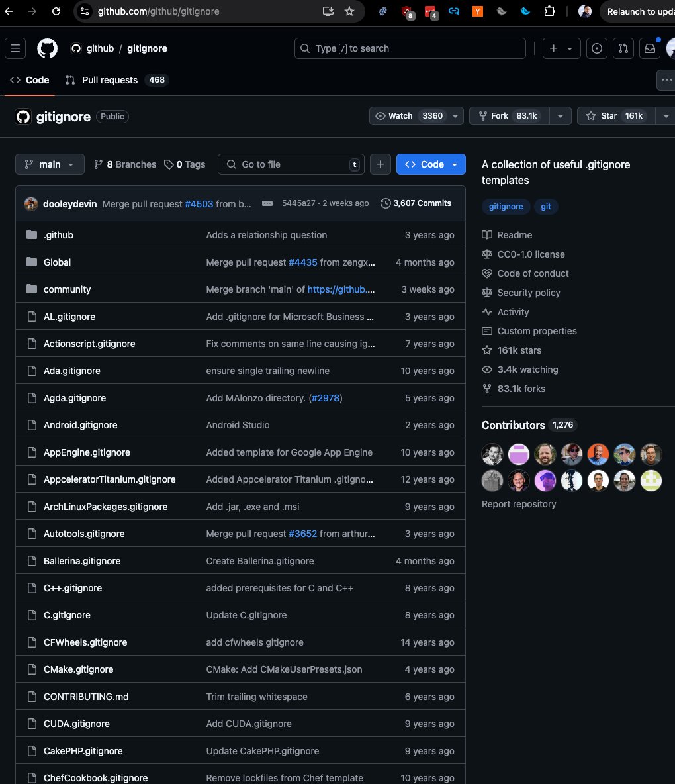View 83.1k forks link
Image resolution: width=675 pixels, height=784 pixels.
click(x=513, y=389)
